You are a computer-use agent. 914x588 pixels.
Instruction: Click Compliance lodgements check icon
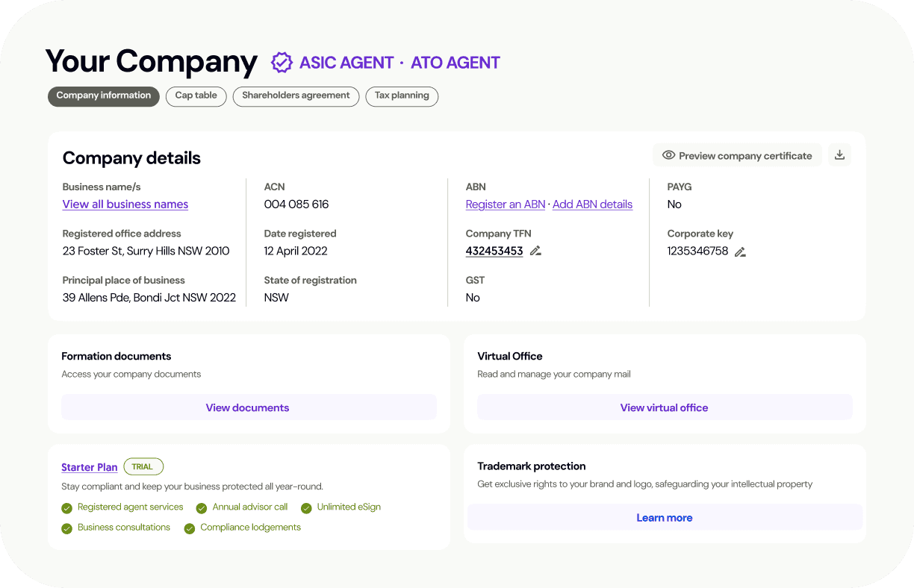click(x=190, y=528)
